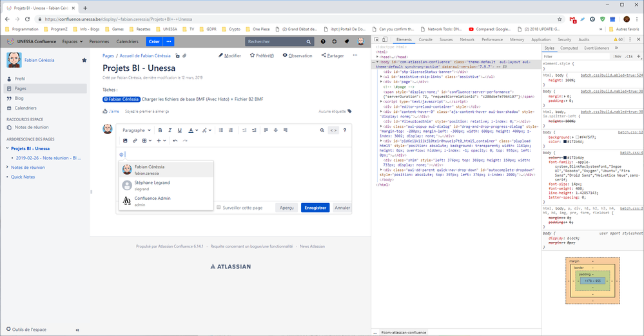Tick 'Surveiller cette page' checkbox

point(219,208)
